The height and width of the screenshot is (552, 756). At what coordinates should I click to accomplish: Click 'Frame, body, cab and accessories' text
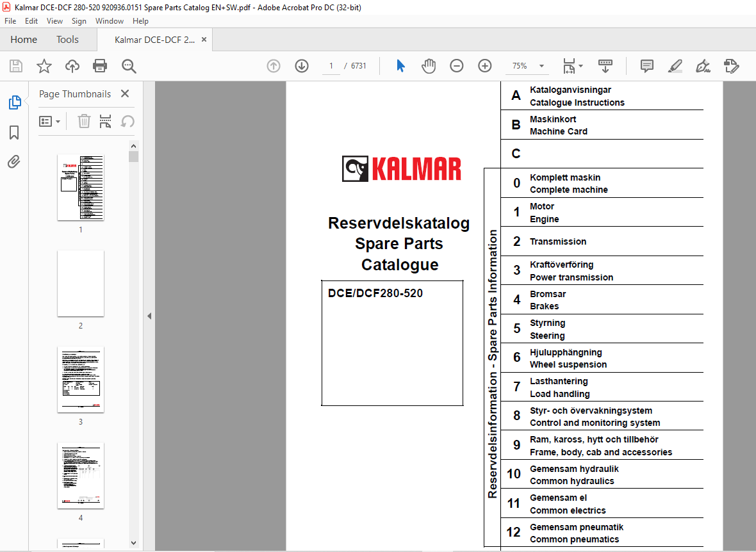(x=601, y=452)
